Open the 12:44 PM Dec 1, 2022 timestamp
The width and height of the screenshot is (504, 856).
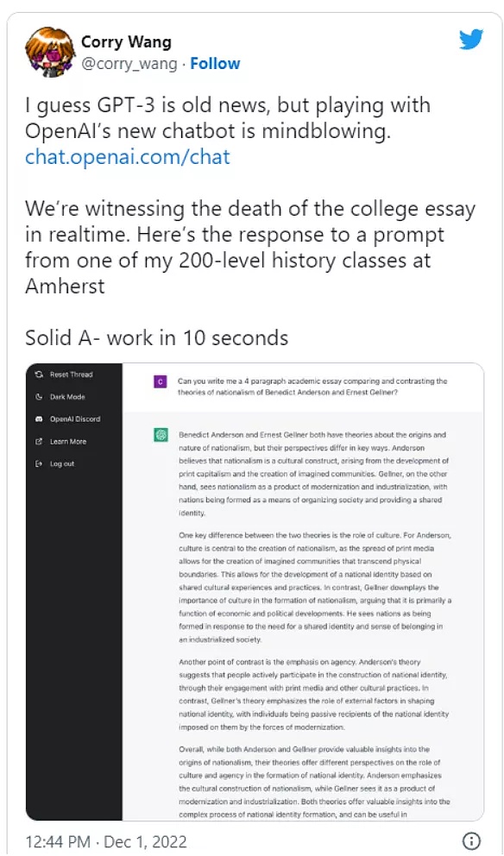tap(106, 841)
